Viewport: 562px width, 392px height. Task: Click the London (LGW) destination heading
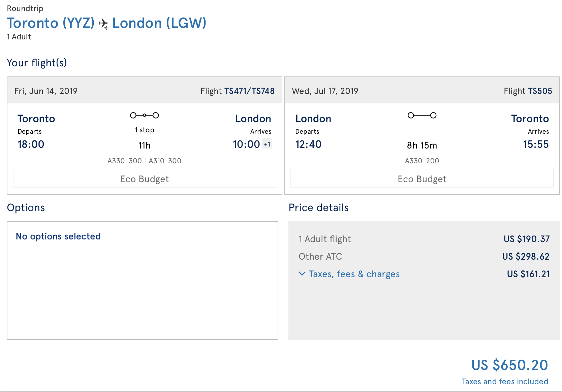pyautogui.click(x=159, y=23)
